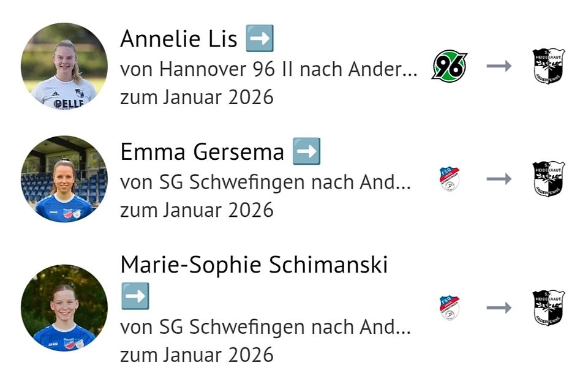Click Heidekraut Andervenne logo in Emma Gersema row
588x392 pixels.
(x=548, y=179)
